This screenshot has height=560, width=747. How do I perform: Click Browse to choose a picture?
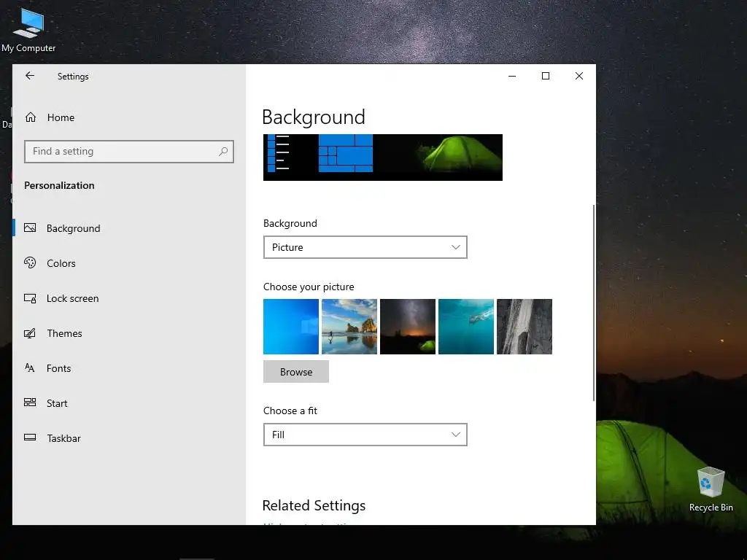pyautogui.click(x=296, y=371)
